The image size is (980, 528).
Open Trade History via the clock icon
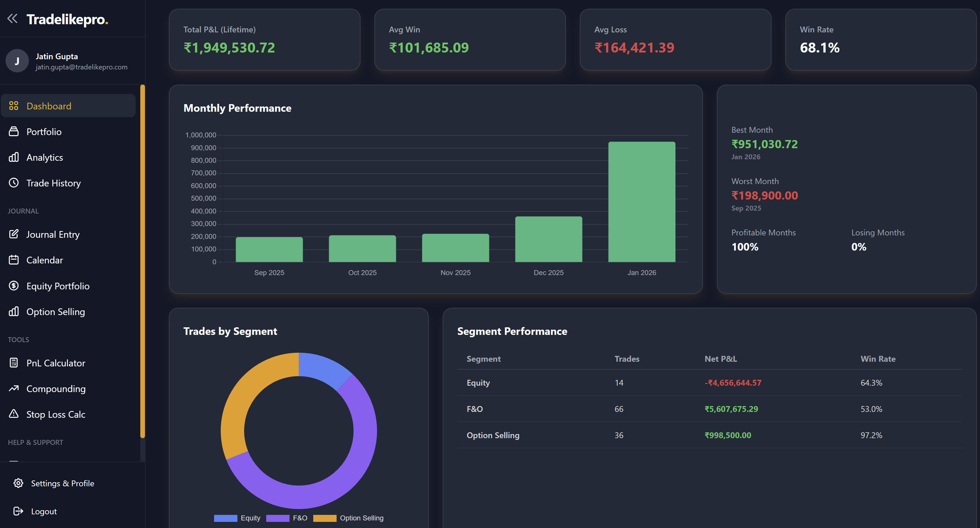(x=14, y=183)
